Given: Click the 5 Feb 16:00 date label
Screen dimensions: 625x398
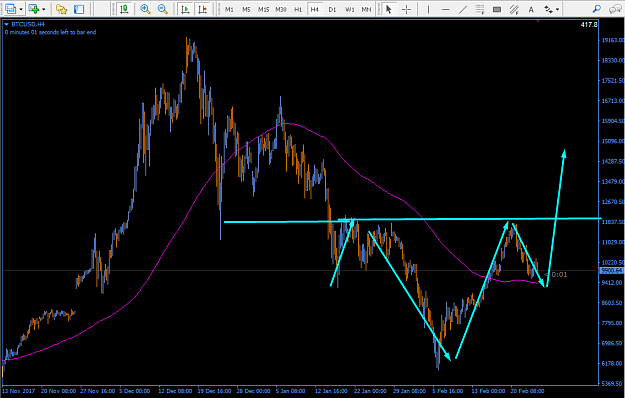Looking at the screenshot, I should tap(448, 391).
